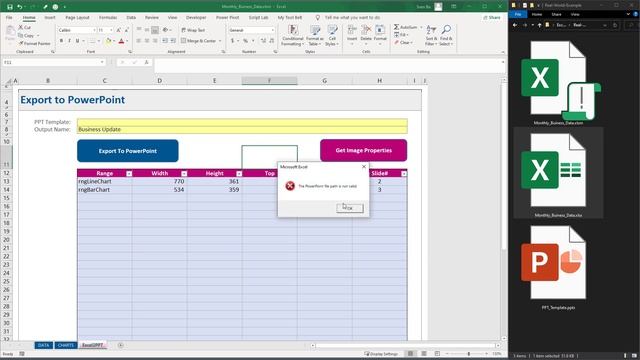Click the Get Image Properties button
Viewport: 640px width, 360px height.
click(x=364, y=150)
